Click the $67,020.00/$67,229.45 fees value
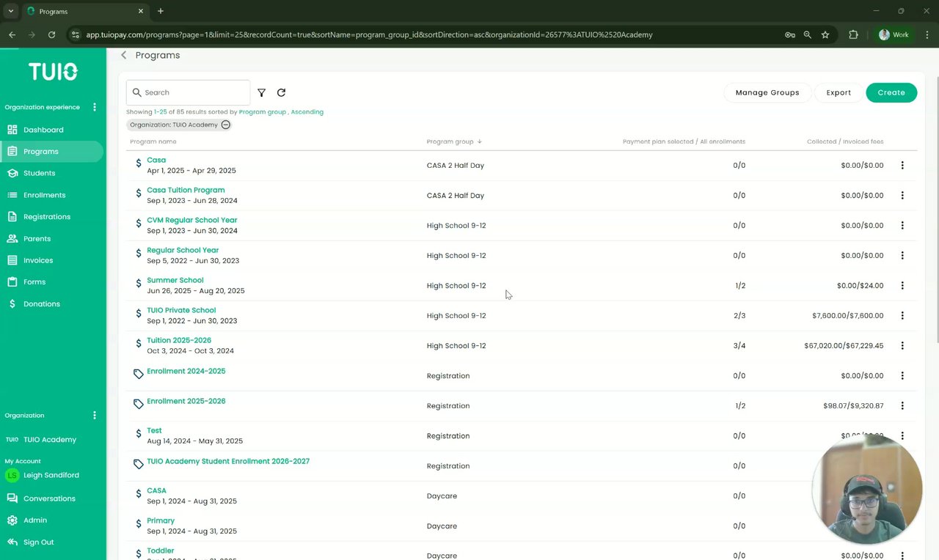Viewport: 939px width, 560px height. (844, 346)
